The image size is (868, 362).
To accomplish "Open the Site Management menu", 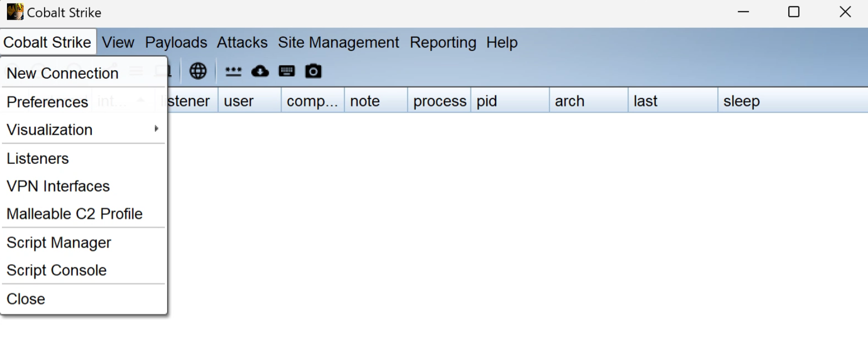I will click(338, 42).
